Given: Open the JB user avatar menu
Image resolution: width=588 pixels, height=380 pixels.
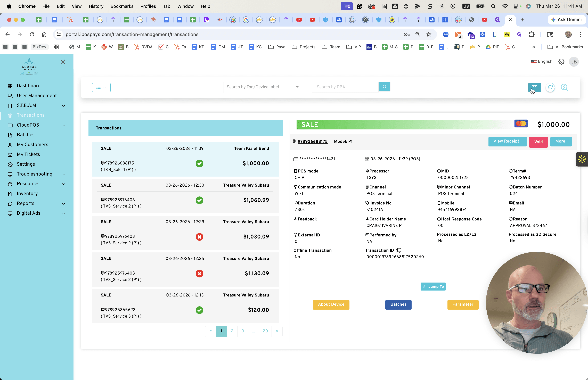Looking at the screenshot, I should pos(574,62).
